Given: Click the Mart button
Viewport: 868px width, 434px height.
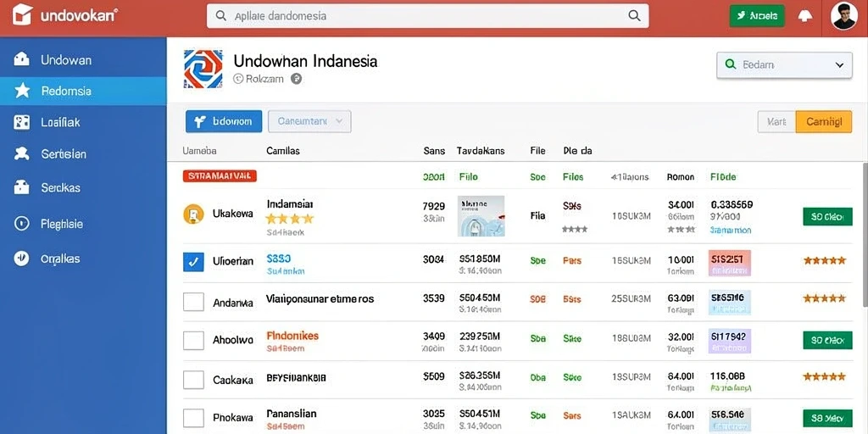Looking at the screenshot, I should coord(776,122).
